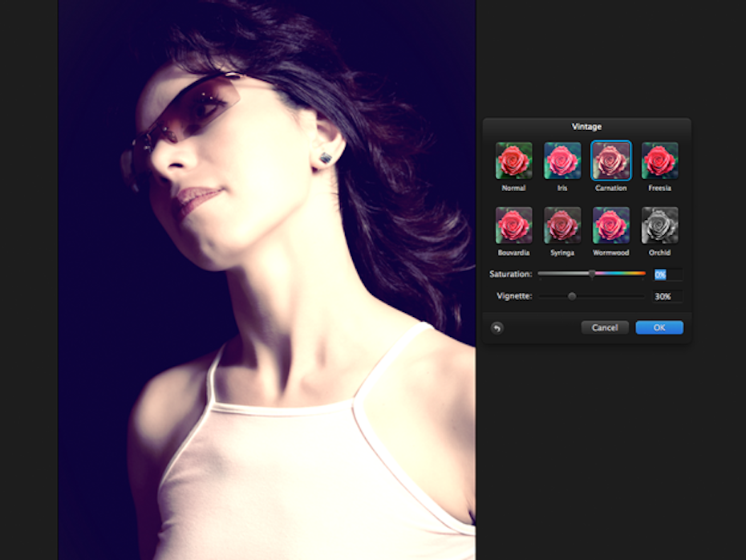Select the grayscale Orchid preset
Viewport: 746px width, 560px height.
coord(659,225)
